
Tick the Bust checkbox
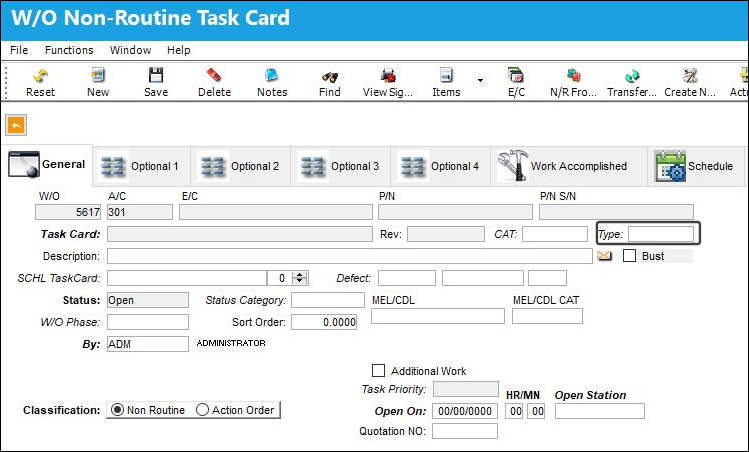point(629,256)
